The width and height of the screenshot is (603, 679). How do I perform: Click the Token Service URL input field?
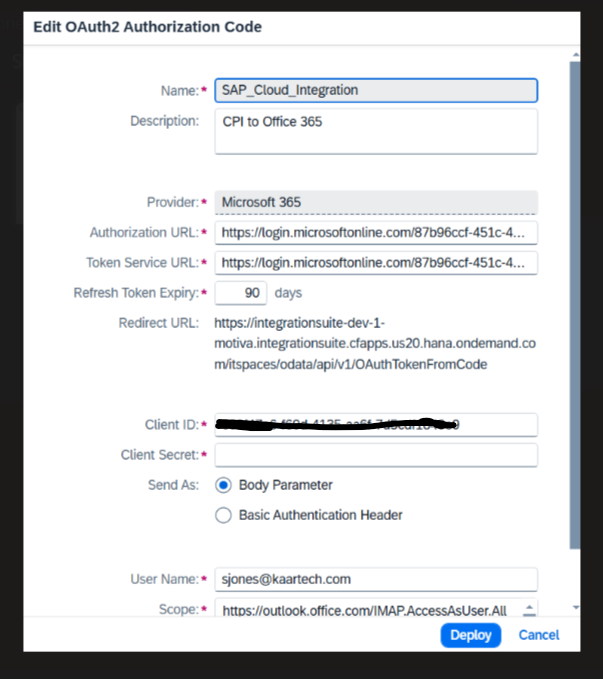point(376,263)
